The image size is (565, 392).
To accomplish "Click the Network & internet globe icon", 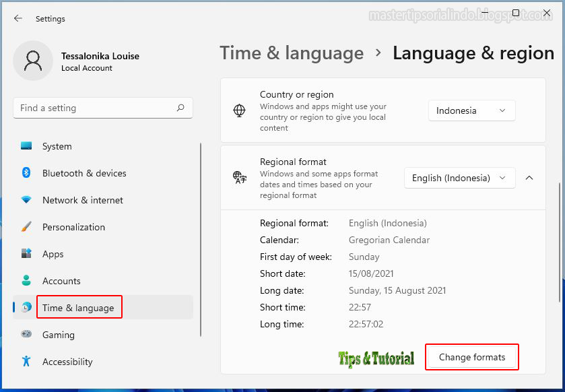I will tap(27, 200).
